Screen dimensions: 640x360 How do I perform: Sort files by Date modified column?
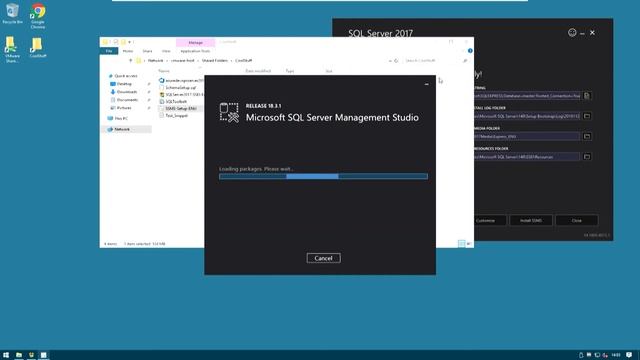[258, 71]
